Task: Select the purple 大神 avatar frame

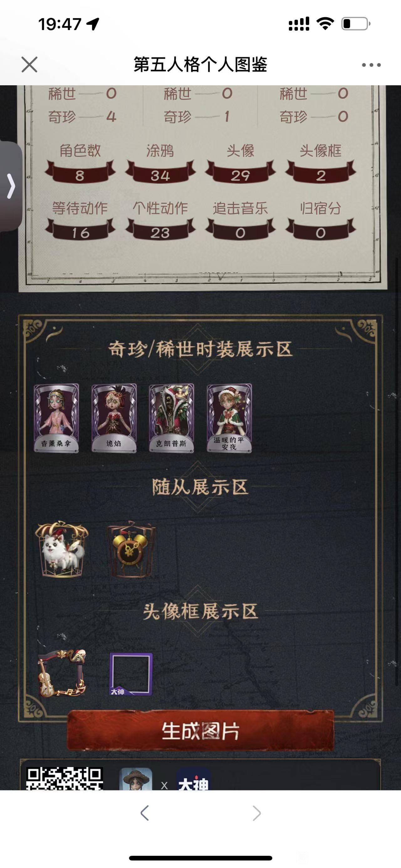Action: [x=131, y=674]
